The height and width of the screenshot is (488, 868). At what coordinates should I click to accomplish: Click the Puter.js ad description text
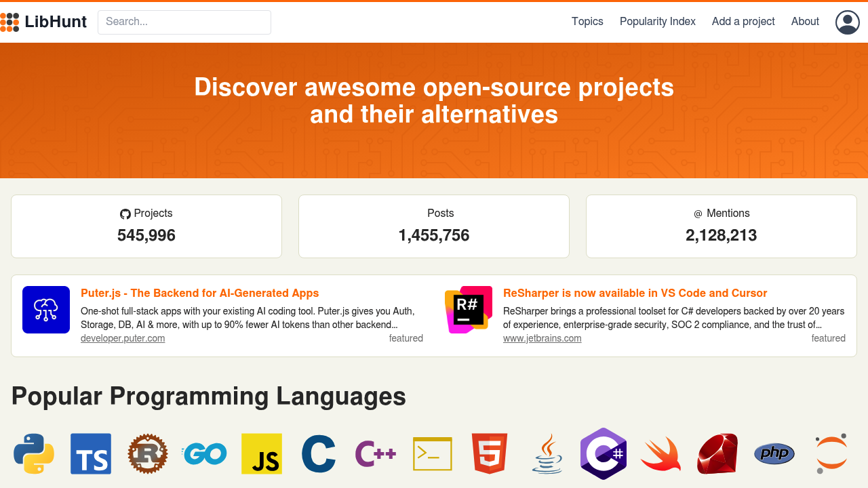click(x=248, y=318)
